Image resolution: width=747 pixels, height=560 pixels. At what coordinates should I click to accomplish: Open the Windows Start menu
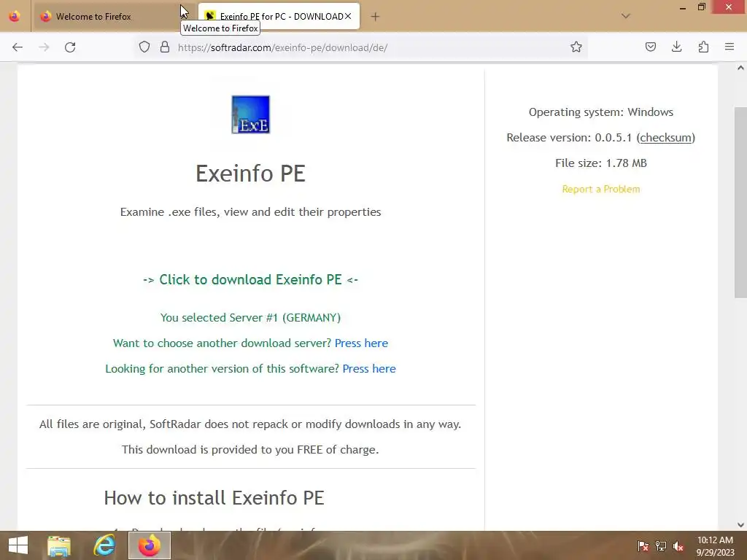[x=18, y=545]
